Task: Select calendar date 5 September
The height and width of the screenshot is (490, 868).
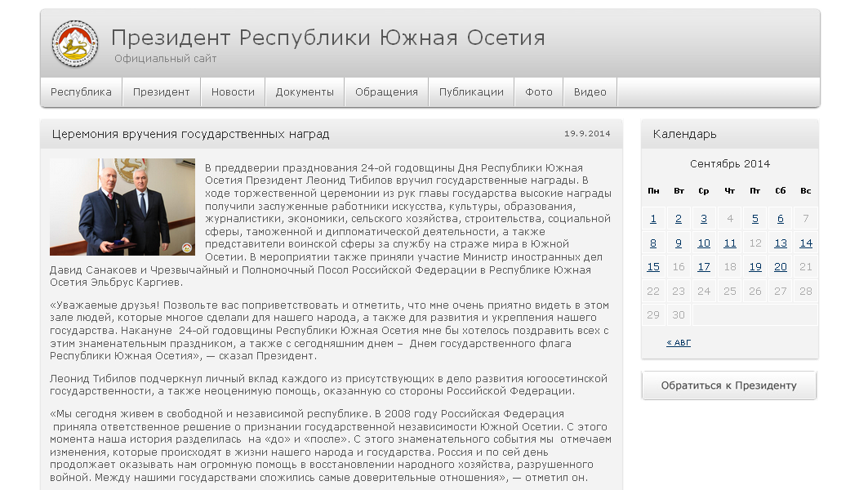Action: [x=755, y=219]
